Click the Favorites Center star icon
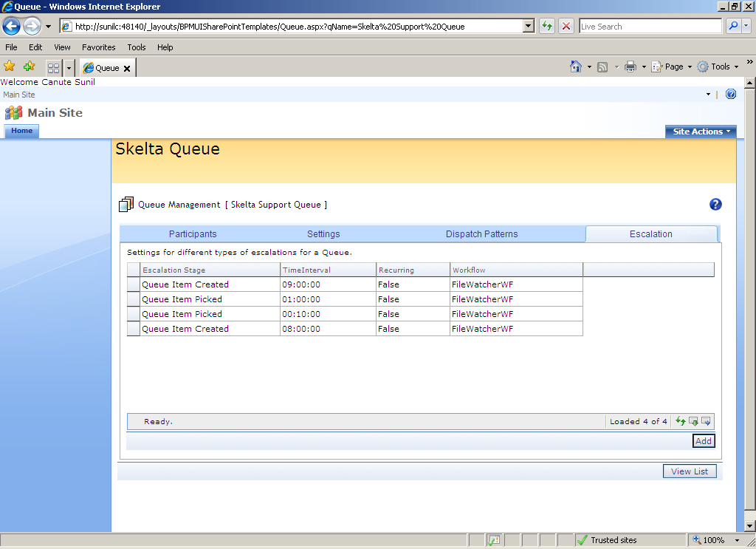The image size is (756, 549). 10,67
